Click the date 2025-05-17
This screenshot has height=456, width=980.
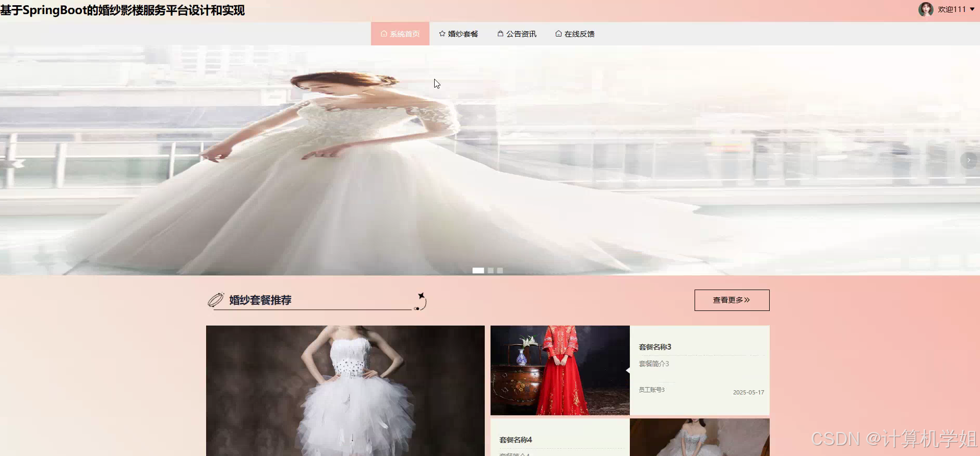[x=748, y=392]
